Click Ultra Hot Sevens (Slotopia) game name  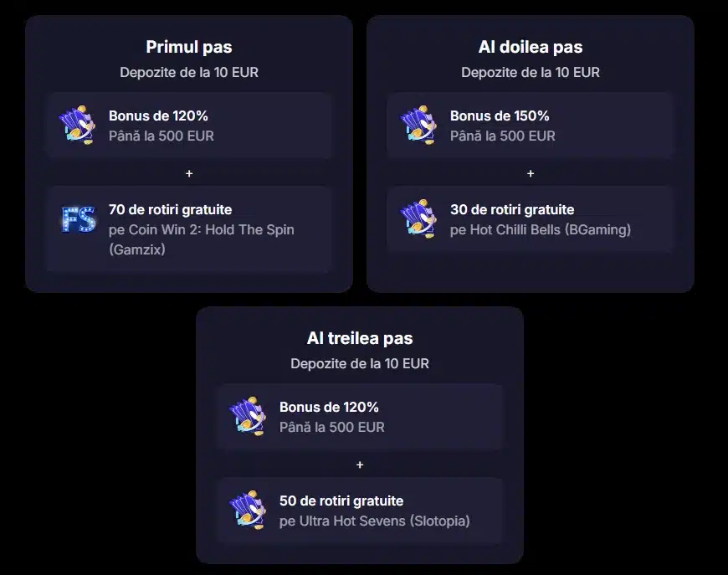pos(384,521)
